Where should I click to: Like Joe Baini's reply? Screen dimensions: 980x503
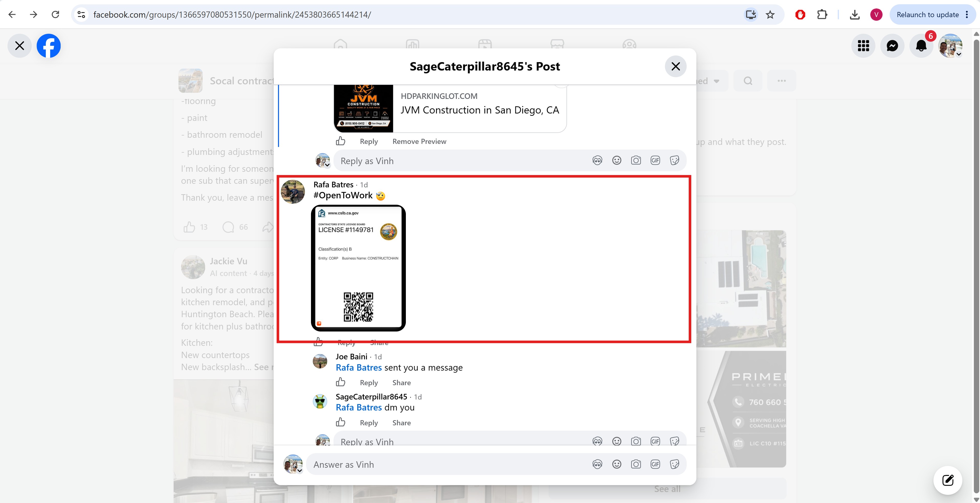[x=340, y=382]
